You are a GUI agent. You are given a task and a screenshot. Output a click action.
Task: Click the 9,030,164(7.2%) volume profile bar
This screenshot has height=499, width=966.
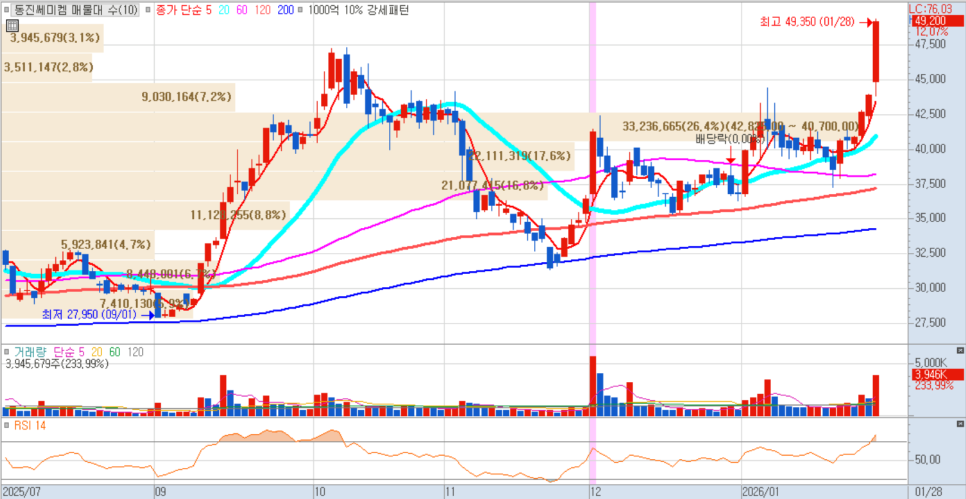(118, 97)
